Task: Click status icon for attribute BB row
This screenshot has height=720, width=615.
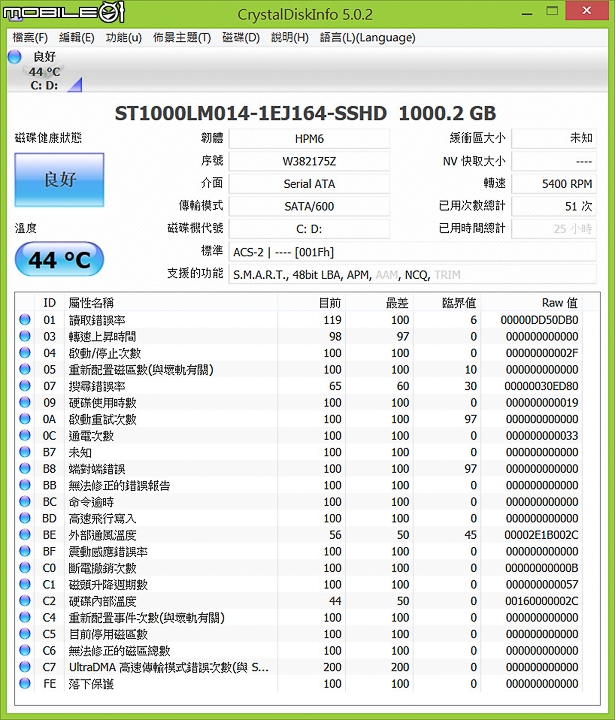Action: 25,485
